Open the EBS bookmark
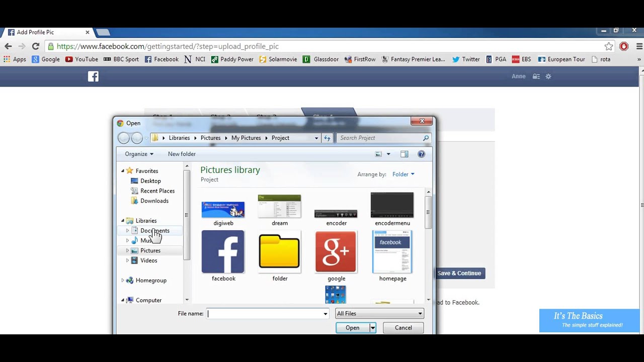The width and height of the screenshot is (644, 362). (x=521, y=59)
